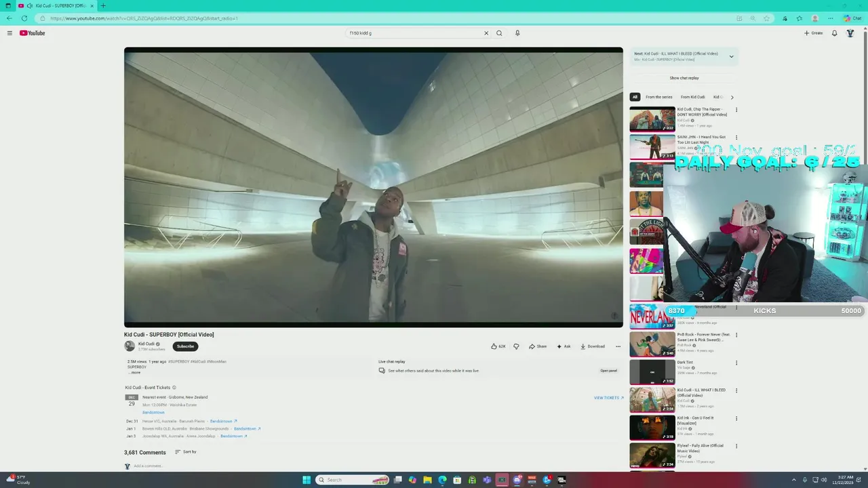This screenshot has height=488, width=868.
Task: Open the browser settings ellipsis menu
Action: click(x=831, y=18)
